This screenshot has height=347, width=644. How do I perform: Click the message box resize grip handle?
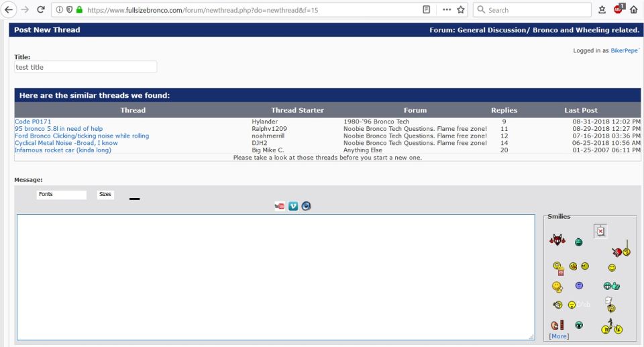531,337
